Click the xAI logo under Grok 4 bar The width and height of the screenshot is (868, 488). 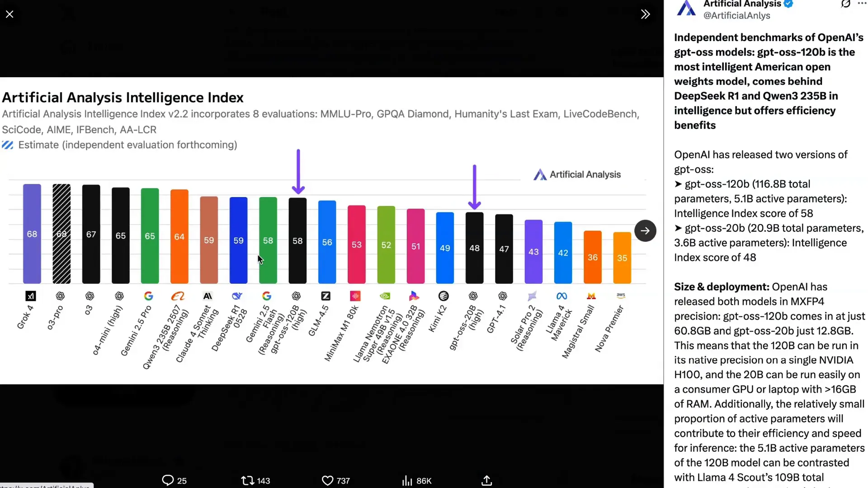pos(30,296)
